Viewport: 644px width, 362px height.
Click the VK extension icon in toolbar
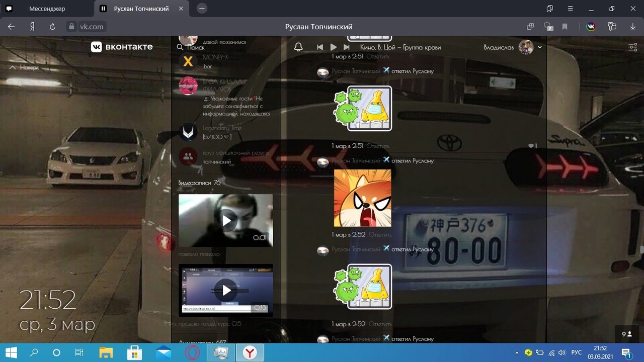(x=591, y=27)
